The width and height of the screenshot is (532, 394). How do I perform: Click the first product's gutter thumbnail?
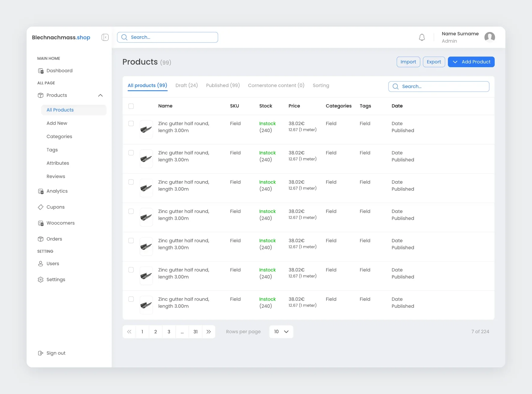pos(146,129)
